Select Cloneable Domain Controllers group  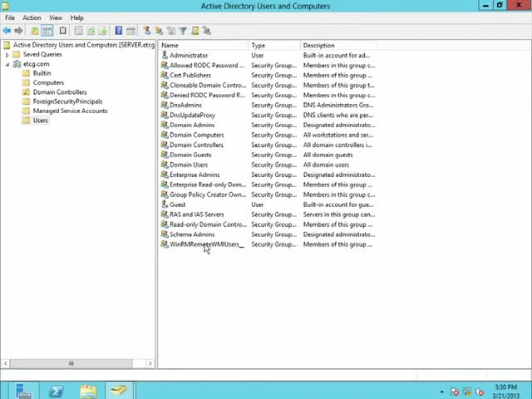tap(208, 85)
